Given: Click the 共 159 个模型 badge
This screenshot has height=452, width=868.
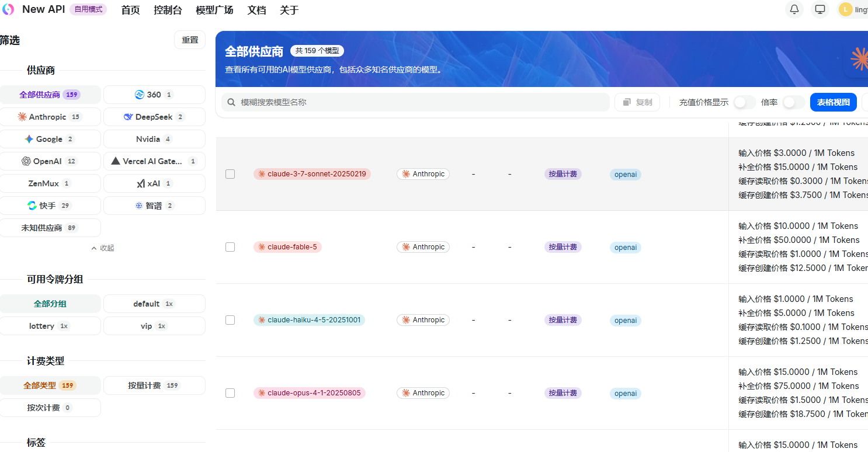Looking at the screenshot, I should [x=317, y=51].
